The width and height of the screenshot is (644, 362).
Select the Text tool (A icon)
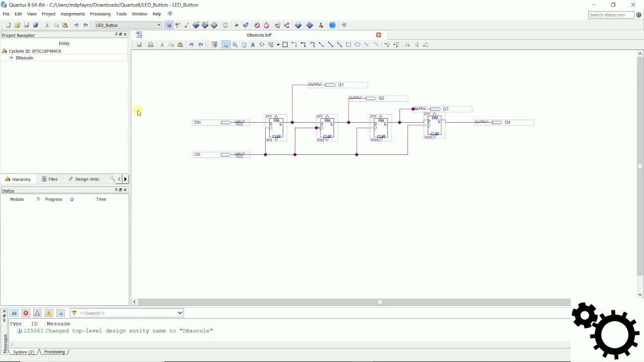(253, 45)
